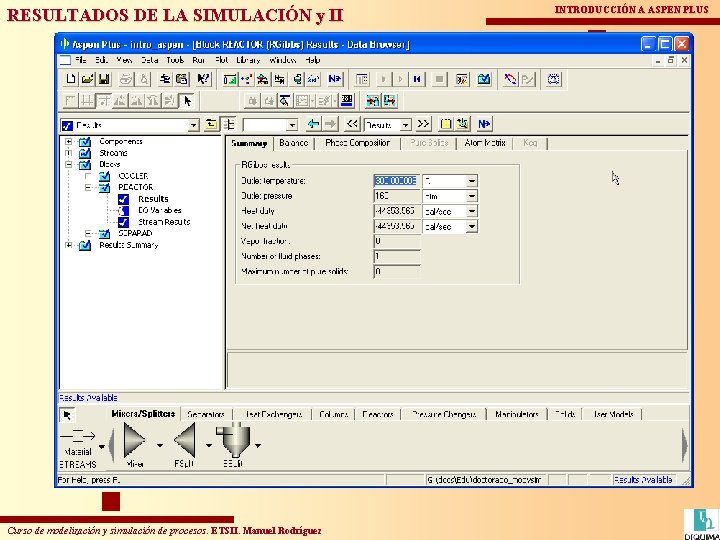The image size is (720, 540).
Task: Click the Reinitialize (rewind) run-control icon
Action: pyautogui.click(x=417, y=79)
